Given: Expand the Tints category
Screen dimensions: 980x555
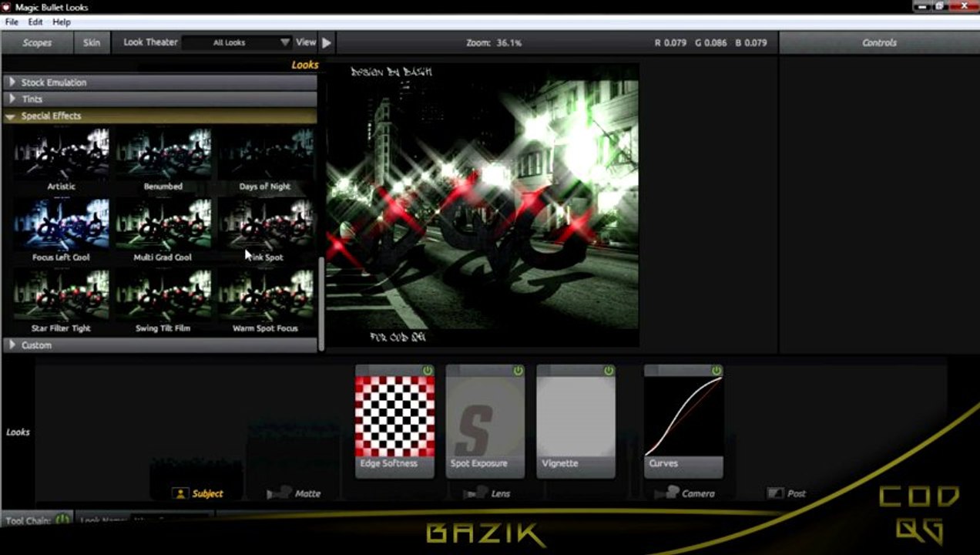Looking at the screenshot, I should (160, 99).
